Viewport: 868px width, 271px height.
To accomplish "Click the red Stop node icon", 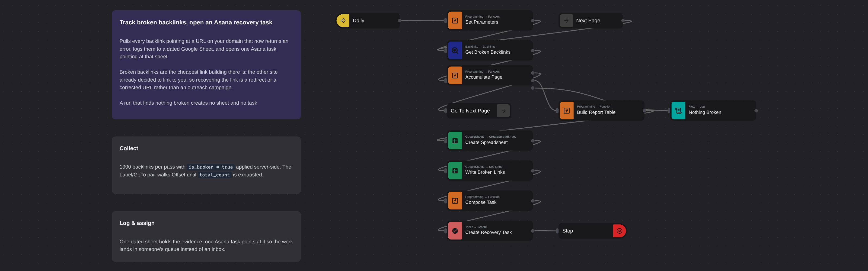I will 619,231.
